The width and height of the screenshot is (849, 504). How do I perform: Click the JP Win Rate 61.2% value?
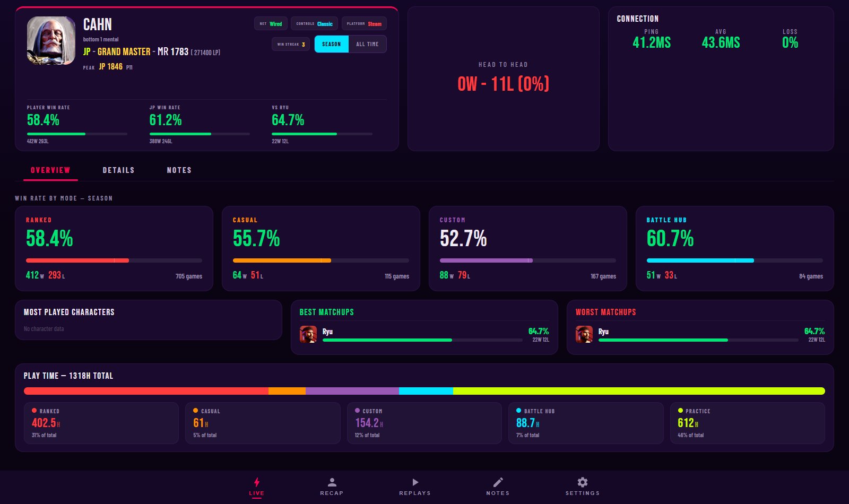166,120
